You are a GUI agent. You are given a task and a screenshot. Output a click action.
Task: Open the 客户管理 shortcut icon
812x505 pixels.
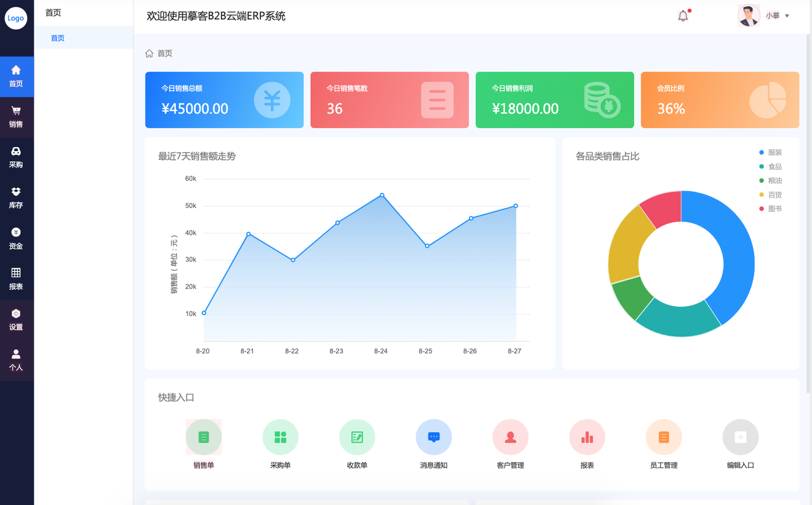511,437
